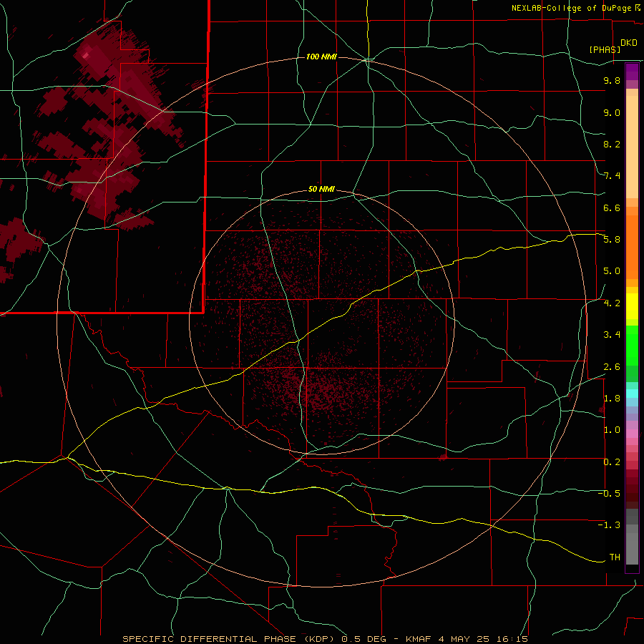The image size is (644, 644).
Task: Click the 7.4 legend value
Action: (x=612, y=176)
